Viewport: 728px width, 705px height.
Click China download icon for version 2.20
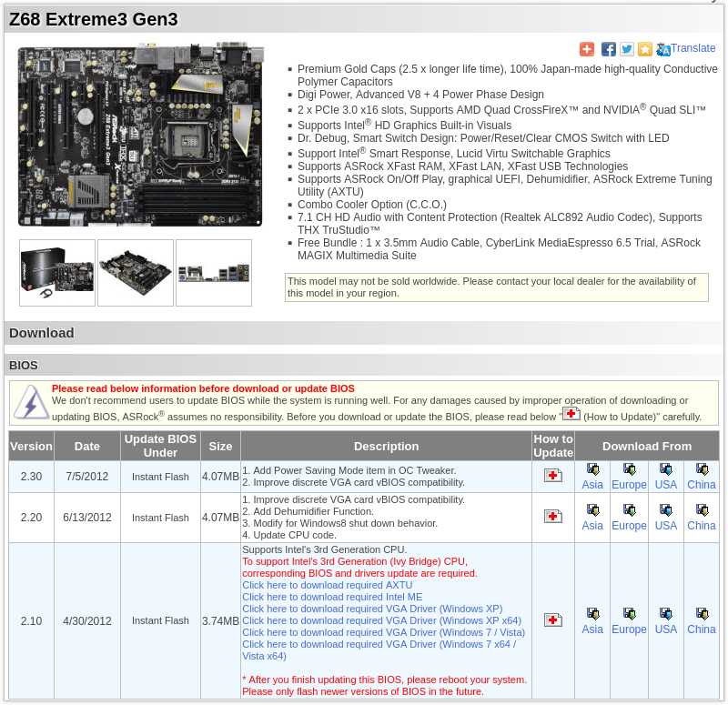tap(702, 510)
